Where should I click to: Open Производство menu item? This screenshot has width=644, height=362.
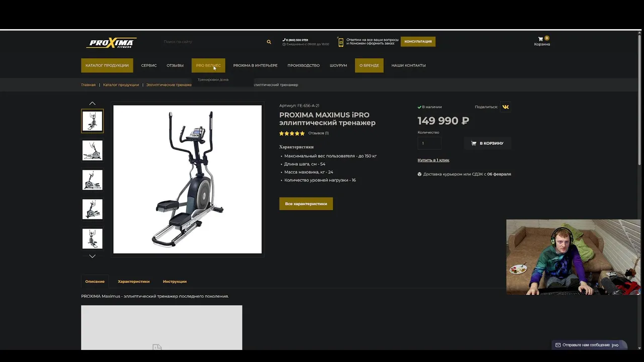[303, 65]
